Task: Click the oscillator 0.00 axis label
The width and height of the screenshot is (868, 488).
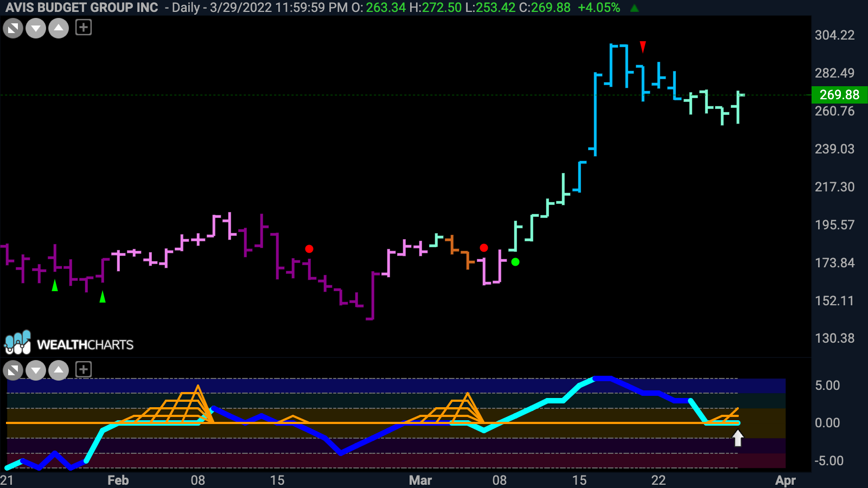Action: coord(827,423)
